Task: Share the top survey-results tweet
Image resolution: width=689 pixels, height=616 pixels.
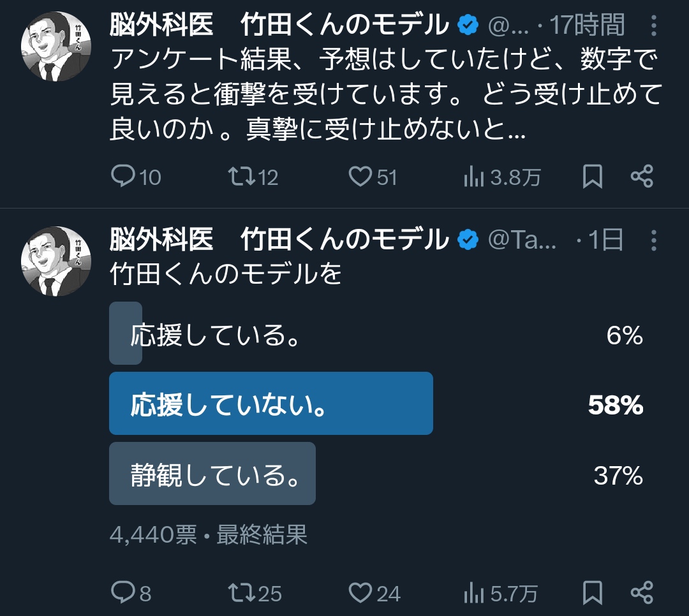Action: pyautogui.click(x=642, y=177)
